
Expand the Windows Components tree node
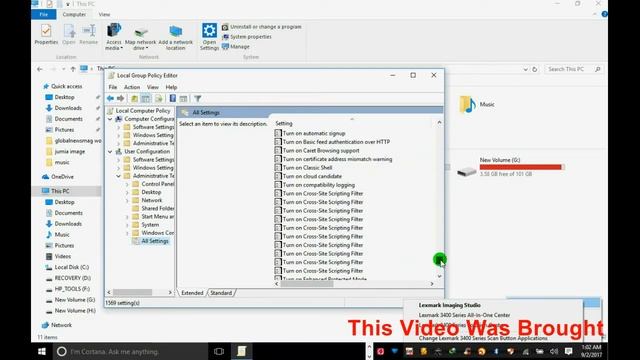tap(127, 233)
